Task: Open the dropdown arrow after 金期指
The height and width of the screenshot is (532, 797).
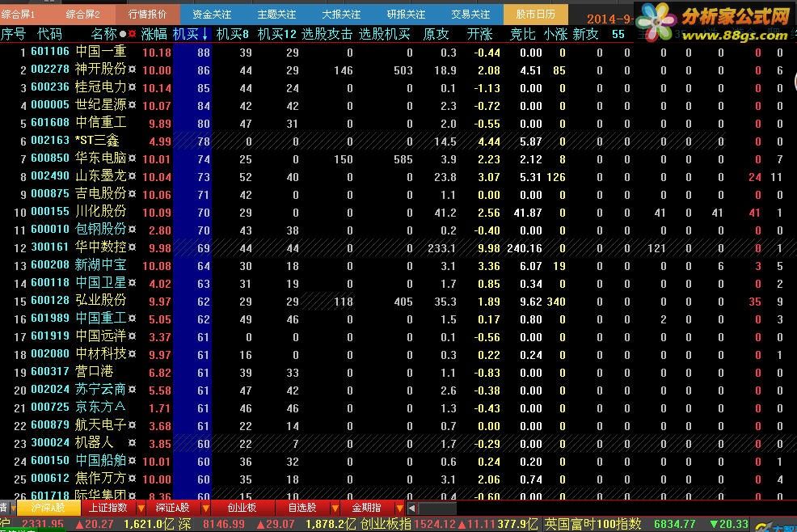Action: pos(399,508)
